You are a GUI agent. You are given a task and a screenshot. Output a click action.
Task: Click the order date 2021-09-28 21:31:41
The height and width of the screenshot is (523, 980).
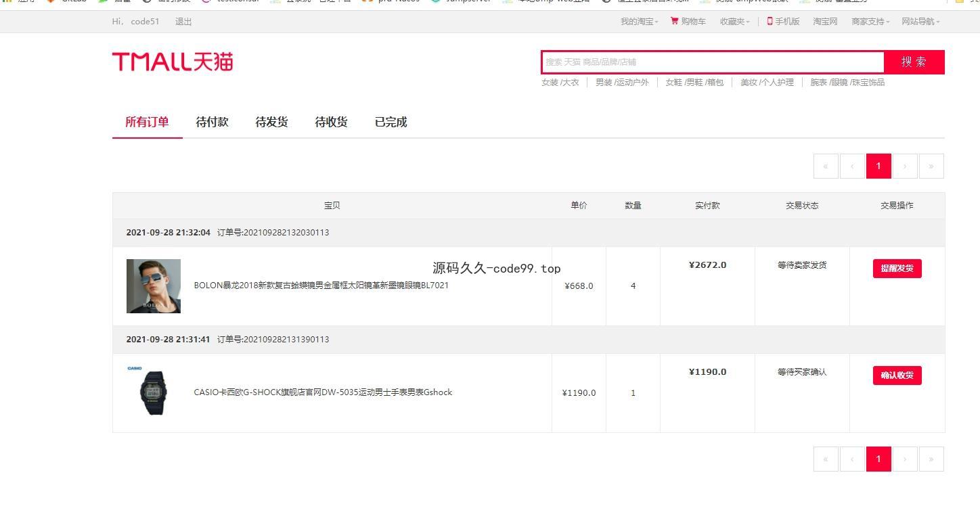click(168, 339)
